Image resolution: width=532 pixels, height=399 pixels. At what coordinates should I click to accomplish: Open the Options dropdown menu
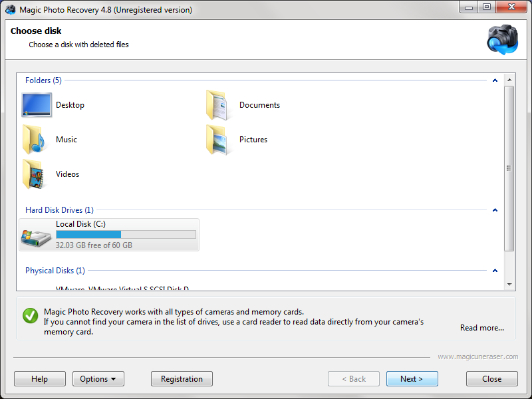pyautogui.click(x=98, y=379)
